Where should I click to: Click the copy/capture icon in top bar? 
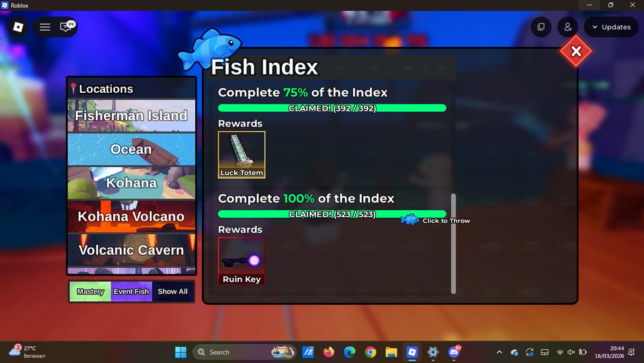point(541,27)
